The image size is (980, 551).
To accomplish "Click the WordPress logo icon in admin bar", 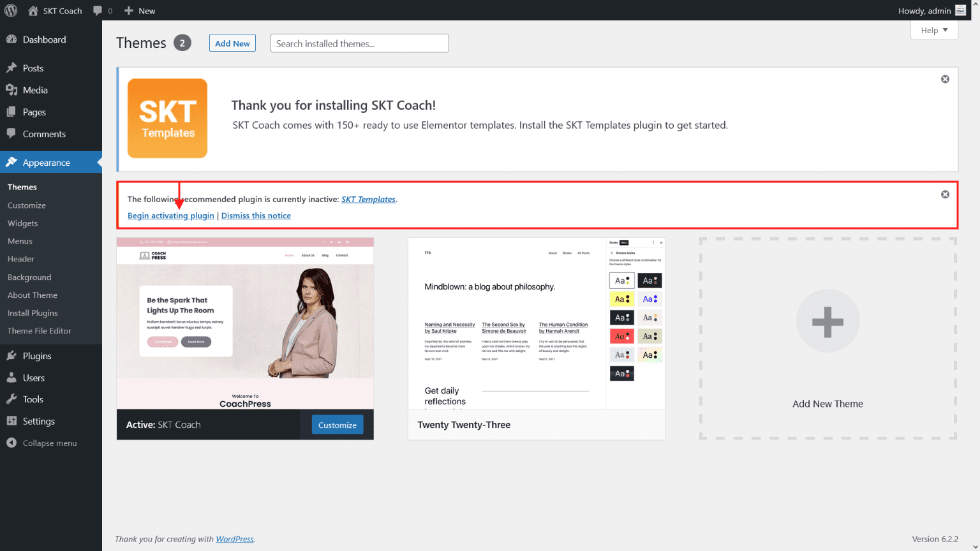I will pyautogui.click(x=11, y=10).
